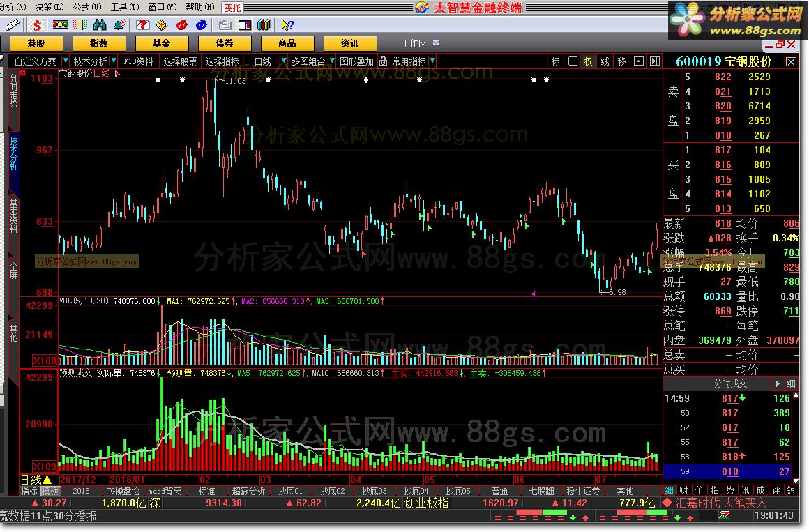The height and width of the screenshot is (532, 809).
Task: Click the F10资料 button
Action: point(138,61)
